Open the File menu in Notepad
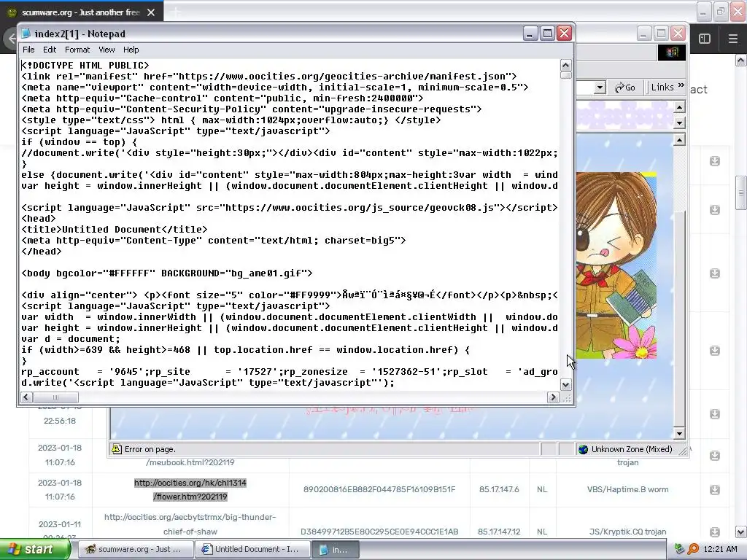Image resolution: width=747 pixels, height=560 pixels. [28, 50]
